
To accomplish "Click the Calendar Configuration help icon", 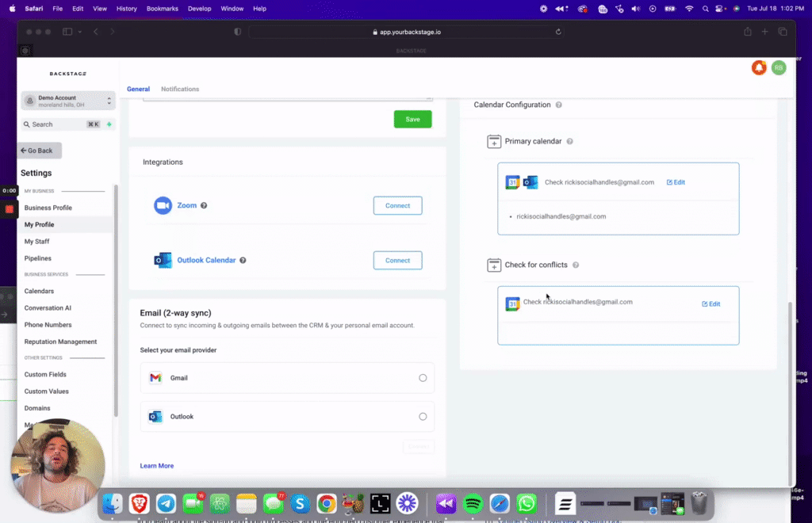I will pyautogui.click(x=559, y=105).
